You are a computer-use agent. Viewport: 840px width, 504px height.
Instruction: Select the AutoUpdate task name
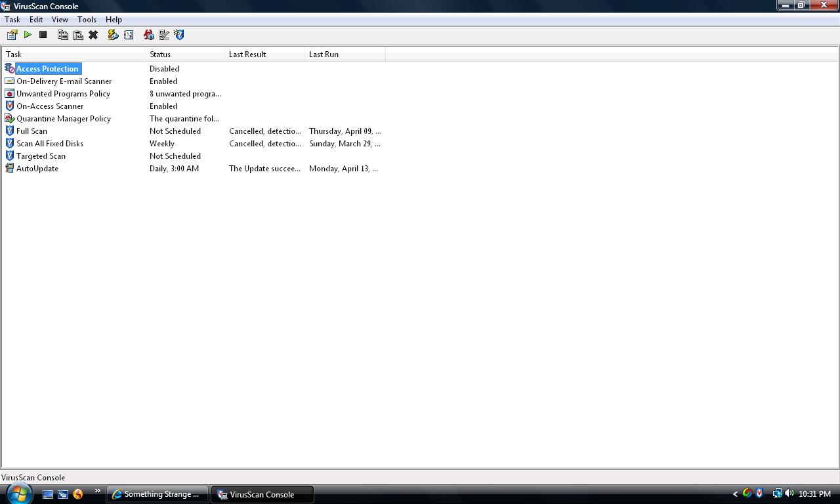(x=37, y=168)
